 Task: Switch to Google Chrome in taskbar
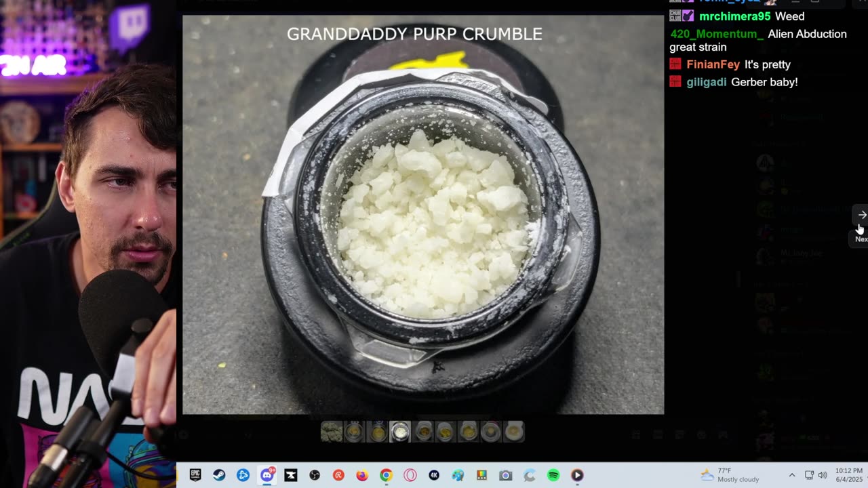pos(386,475)
